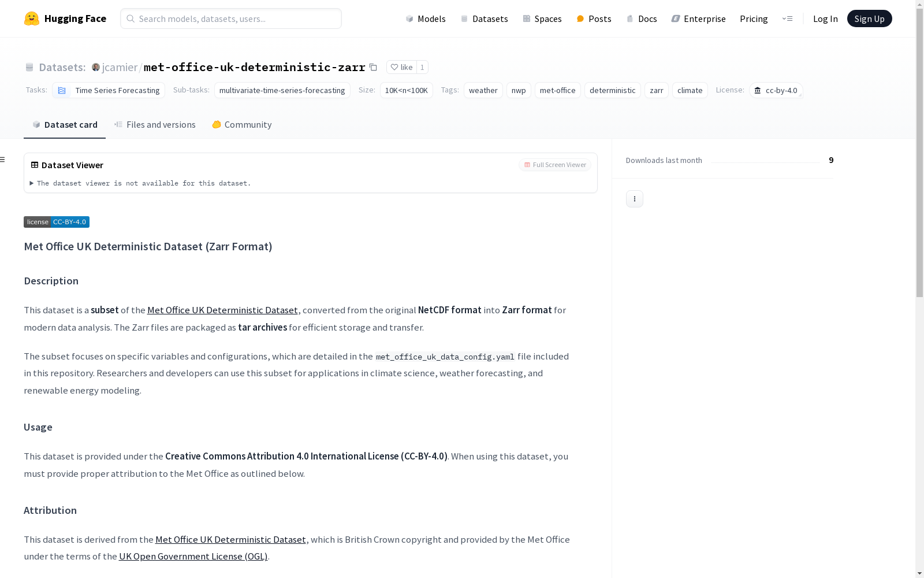Click the Description heading
Viewport: 924px width, 578px height.
click(x=51, y=281)
